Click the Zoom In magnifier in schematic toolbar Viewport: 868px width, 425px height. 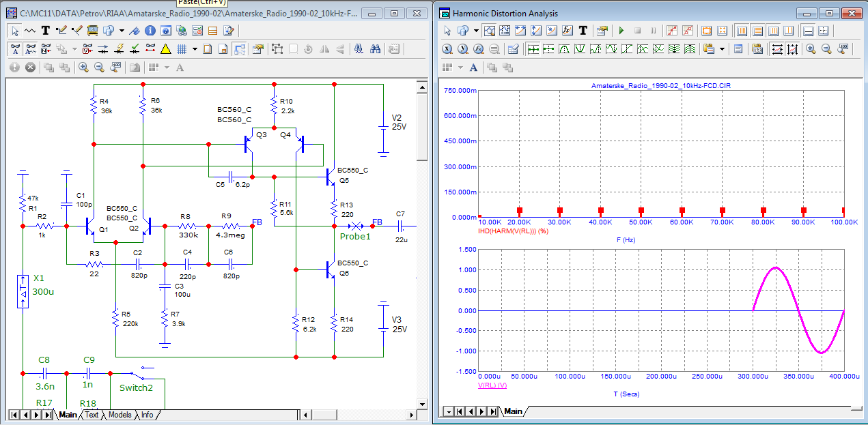[x=83, y=67]
